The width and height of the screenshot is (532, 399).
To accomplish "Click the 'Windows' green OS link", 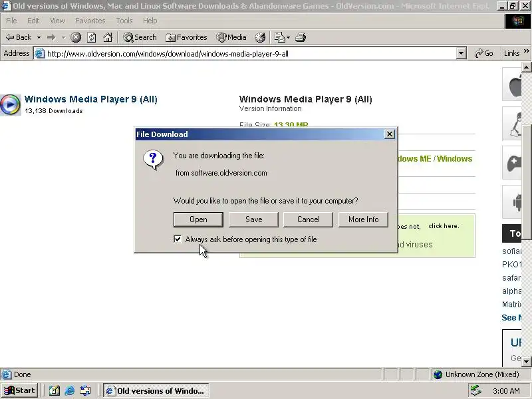I will (x=454, y=159).
